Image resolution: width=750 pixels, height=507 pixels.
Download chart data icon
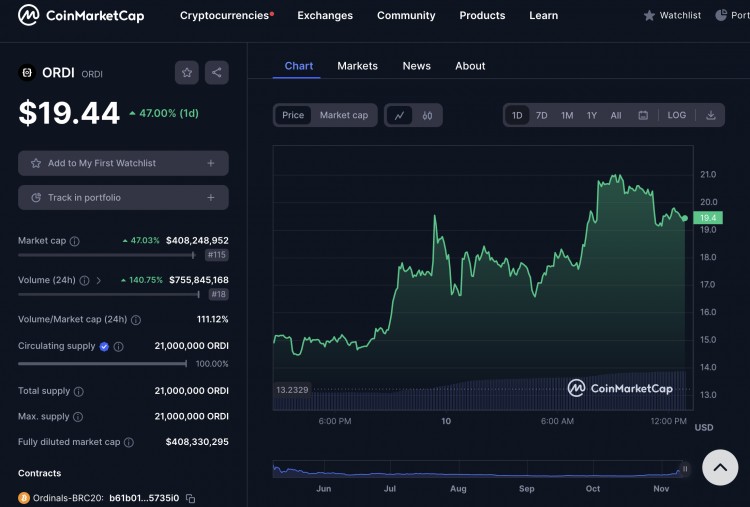(711, 115)
